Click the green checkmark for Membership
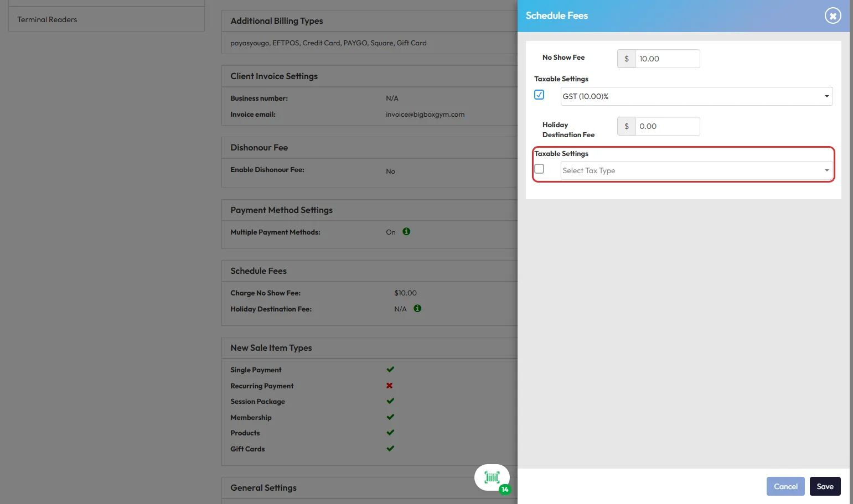Image resolution: width=853 pixels, height=504 pixels. 390,417
